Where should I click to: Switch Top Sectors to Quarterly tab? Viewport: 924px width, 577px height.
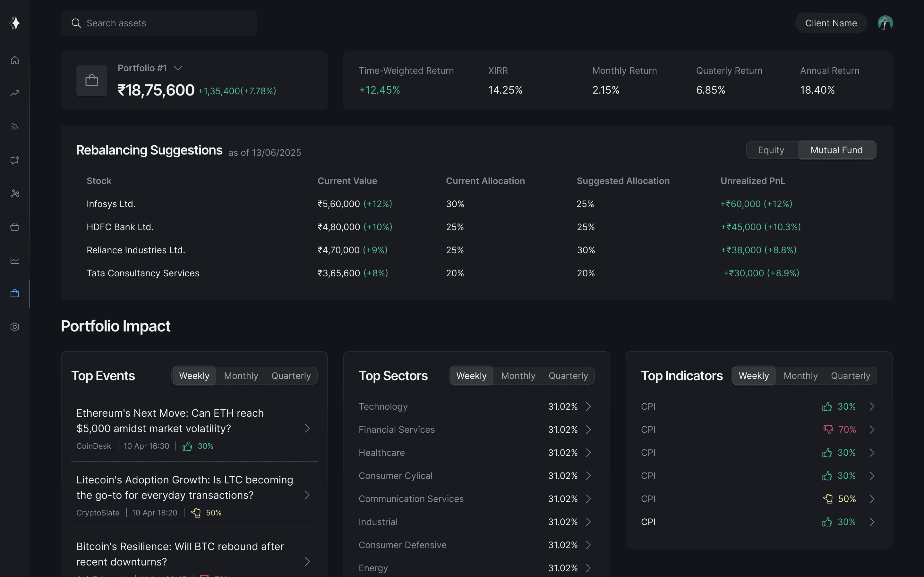[568, 376]
